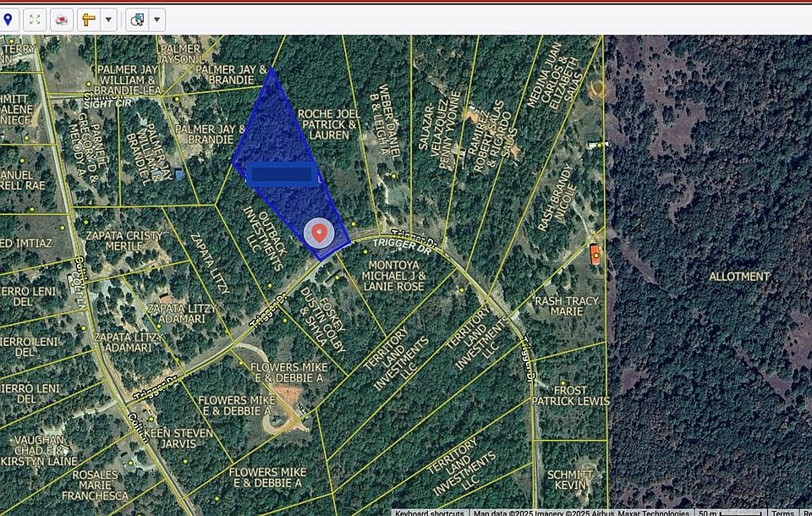Click the Weber Daniel B parcel
The width and height of the screenshot is (812, 516).
click(387, 120)
